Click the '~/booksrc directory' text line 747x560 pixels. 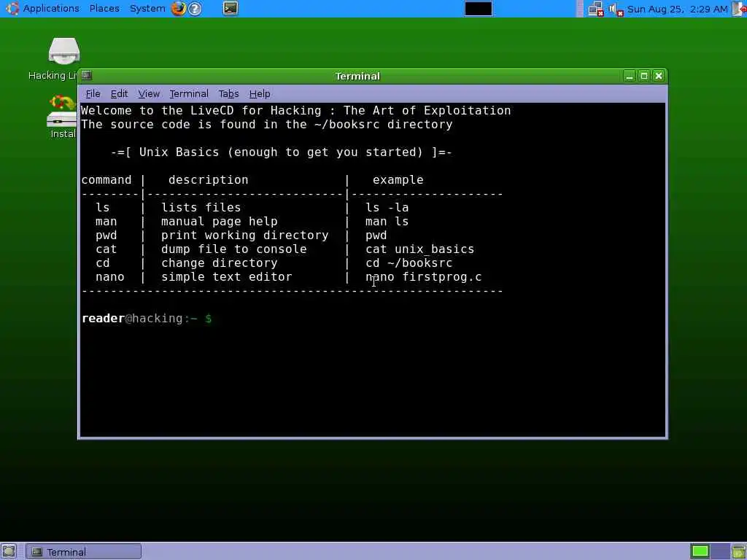(384, 124)
